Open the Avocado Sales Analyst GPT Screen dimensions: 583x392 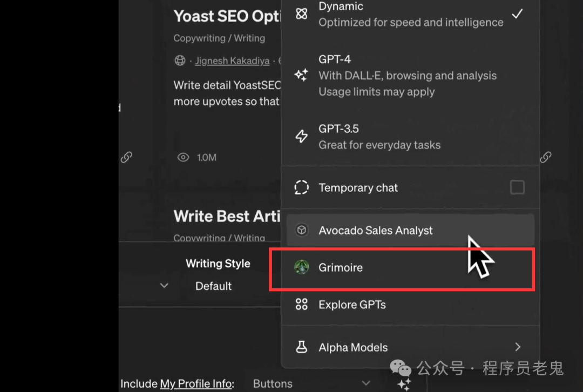pos(410,230)
